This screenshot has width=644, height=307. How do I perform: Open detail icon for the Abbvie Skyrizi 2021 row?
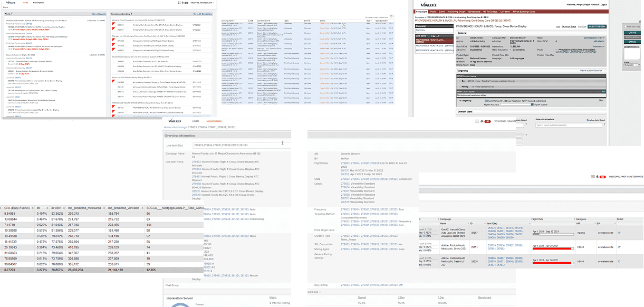pyautogui.click(x=619, y=247)
